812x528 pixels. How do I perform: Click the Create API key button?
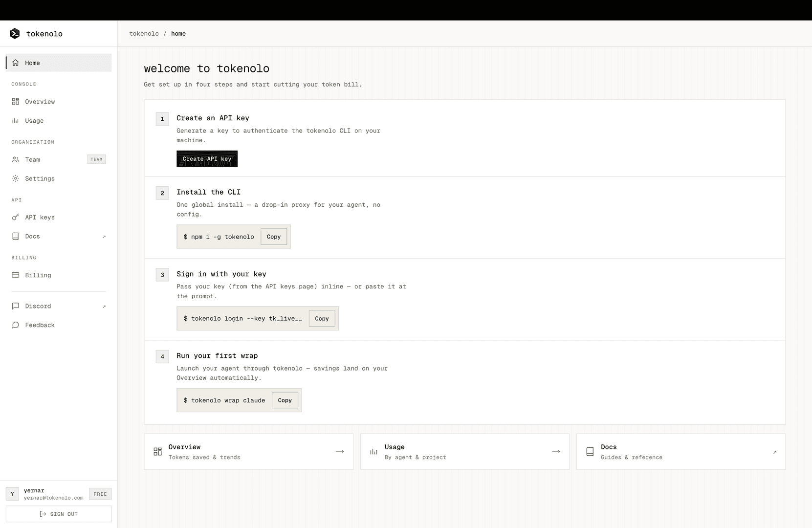click(207, 159)
